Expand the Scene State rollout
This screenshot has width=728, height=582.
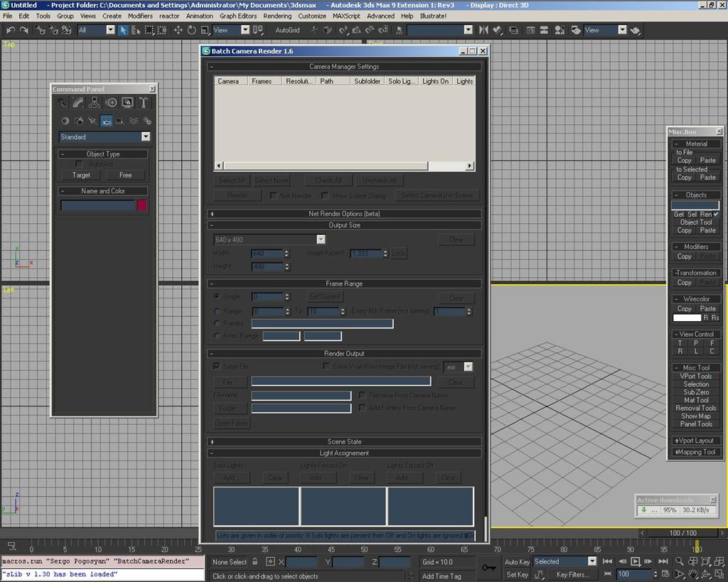pos(344,441)
